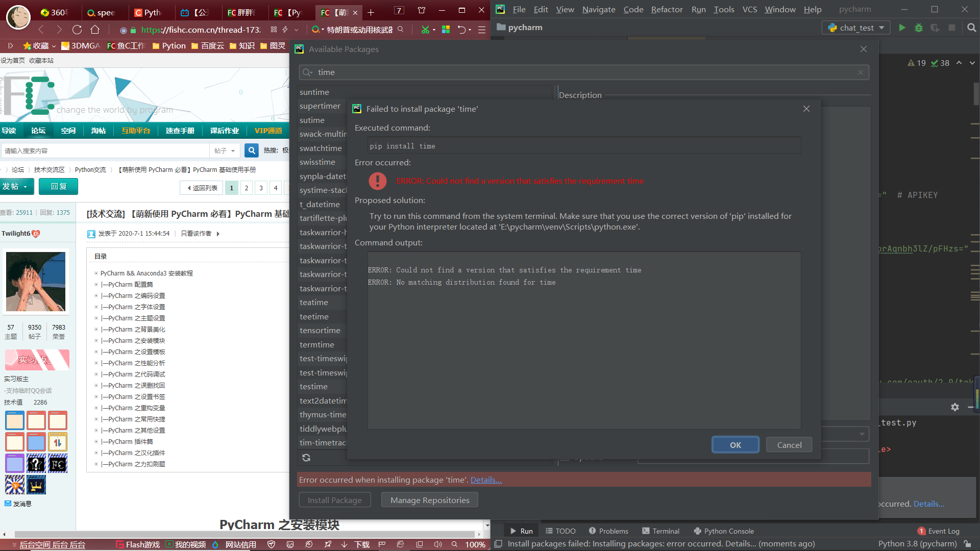Image resolution: width=980 pixels, height=551 pixels.
Task: Click the browser forward arrow
Action: tap(59, 30)
